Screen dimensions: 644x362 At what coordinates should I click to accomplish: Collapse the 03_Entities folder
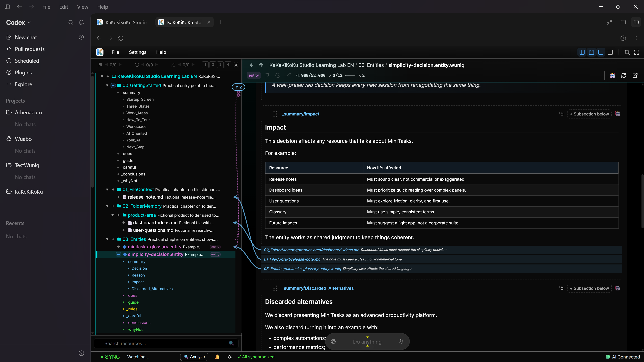[x=107, y=239]
